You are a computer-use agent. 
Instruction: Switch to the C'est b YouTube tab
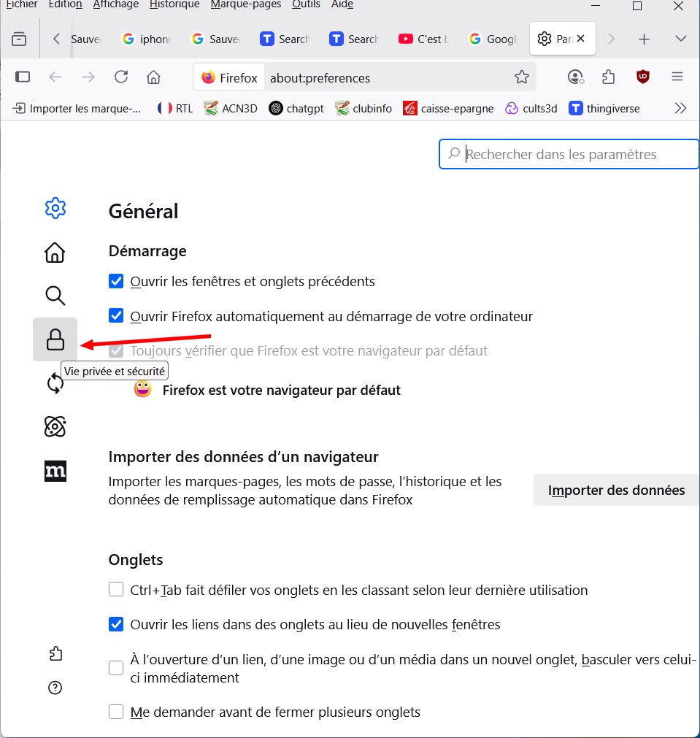click(425, 39)
